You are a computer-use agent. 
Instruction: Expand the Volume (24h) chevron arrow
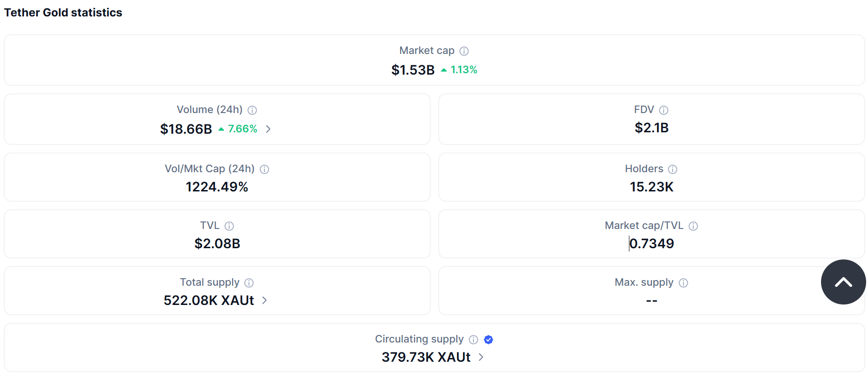[268, 129]
